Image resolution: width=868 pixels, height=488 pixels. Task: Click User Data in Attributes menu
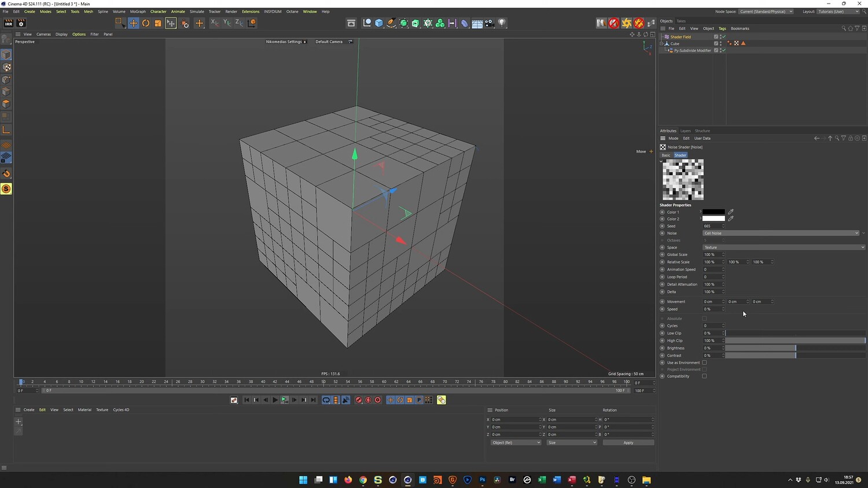(703, 138)
